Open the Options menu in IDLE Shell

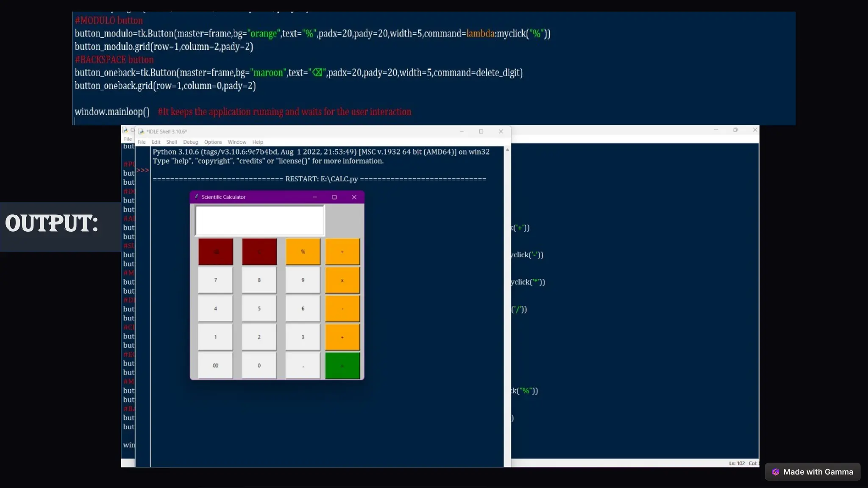pos(213,142)
